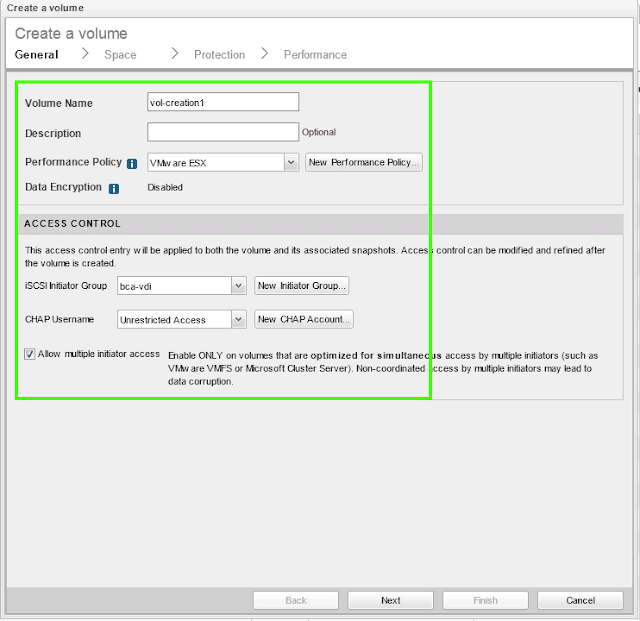Click the greyed-out Finish button
This screenshot has height=621, width=640.
[485, 601]
